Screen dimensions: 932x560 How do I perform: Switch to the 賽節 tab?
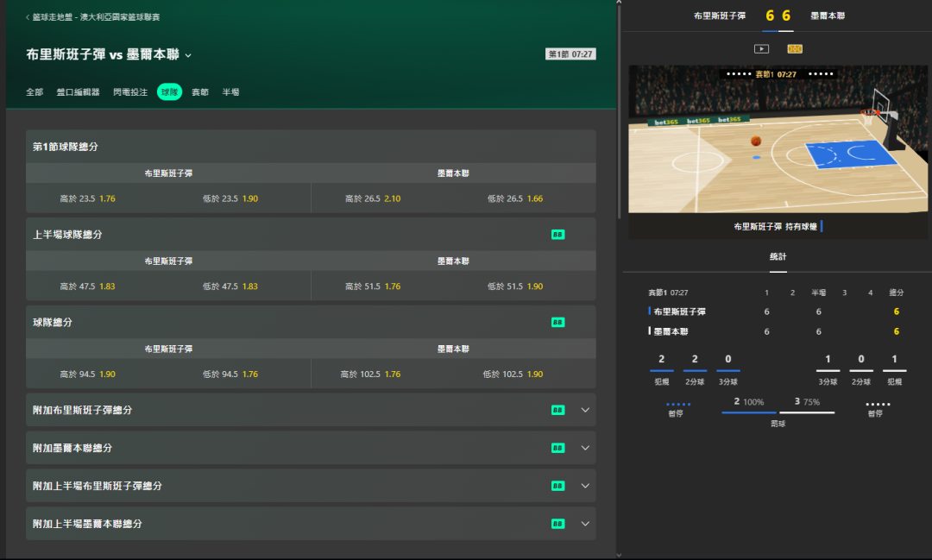(200, 92)
